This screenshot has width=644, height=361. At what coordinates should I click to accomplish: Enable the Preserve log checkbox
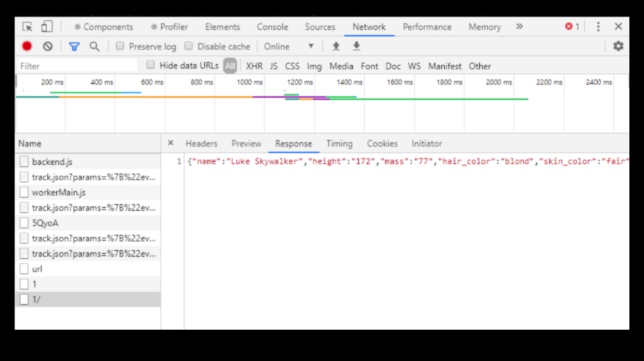(120, 46)
